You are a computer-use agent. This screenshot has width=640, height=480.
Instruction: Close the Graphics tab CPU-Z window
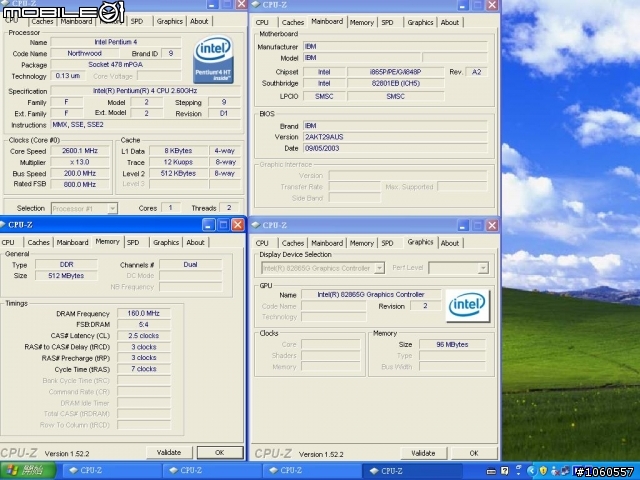coord(492,225)
